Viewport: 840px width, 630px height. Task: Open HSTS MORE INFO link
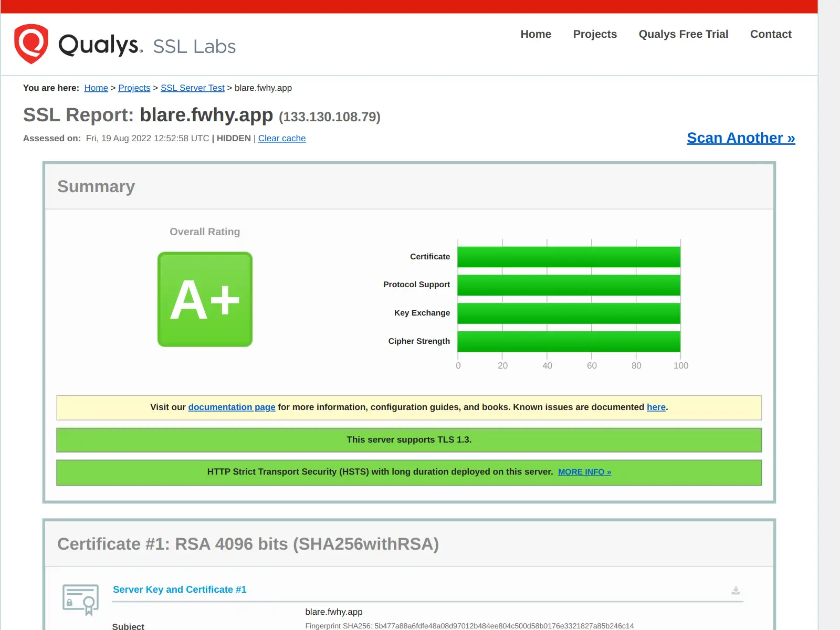[584, 472]
